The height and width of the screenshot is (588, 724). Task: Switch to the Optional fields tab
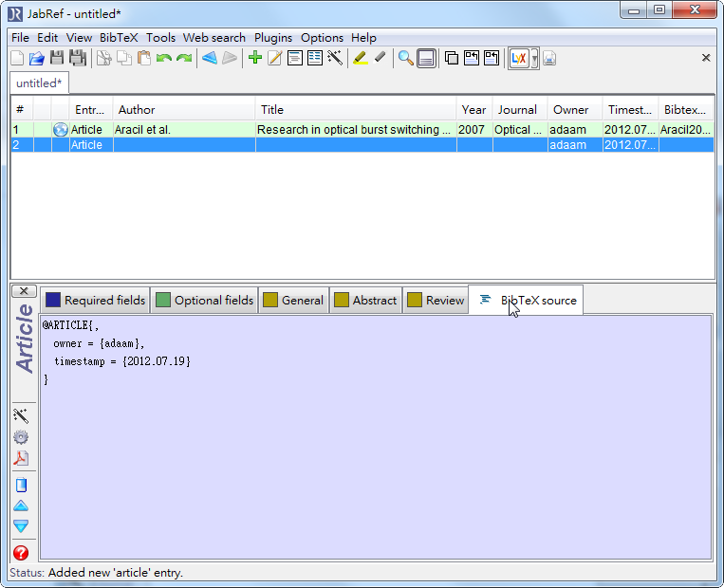click(204, 300)
